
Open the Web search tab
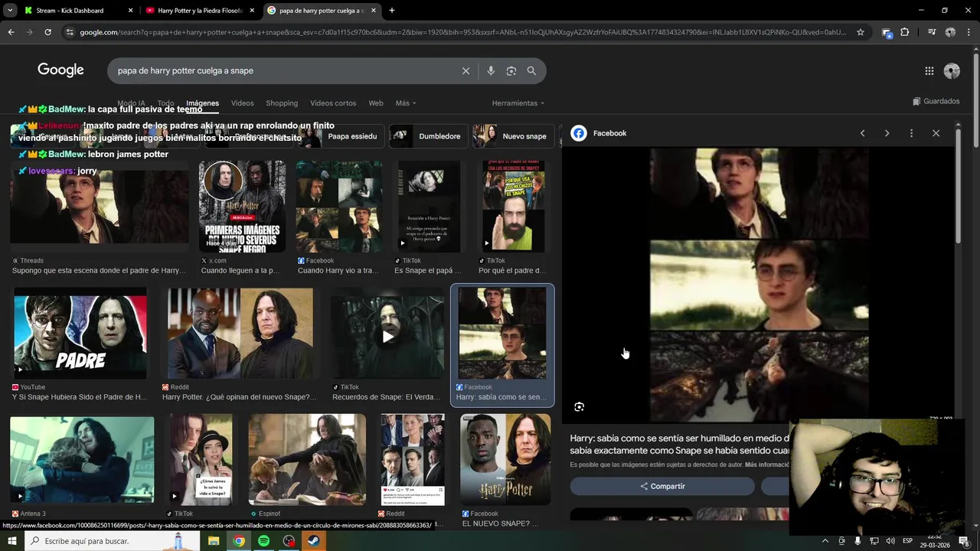point(376,103)
